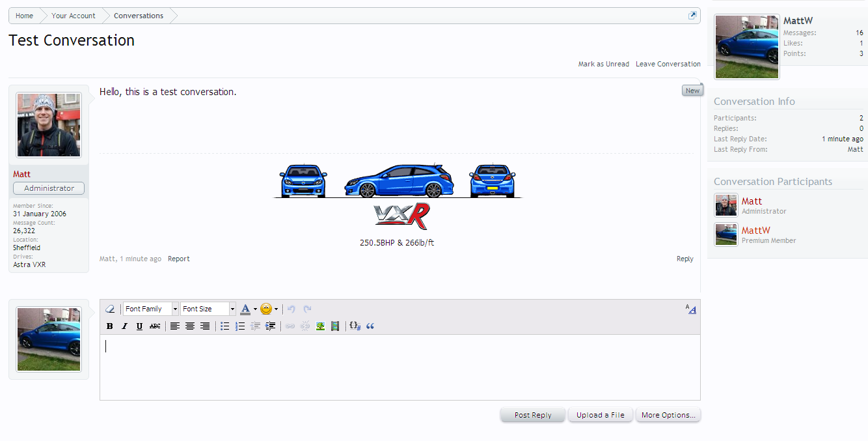Image resolution: width=868 pixels, height=441 pixels.
Task: Click the Matt value of Last Reply From
Action: (856, 149)
